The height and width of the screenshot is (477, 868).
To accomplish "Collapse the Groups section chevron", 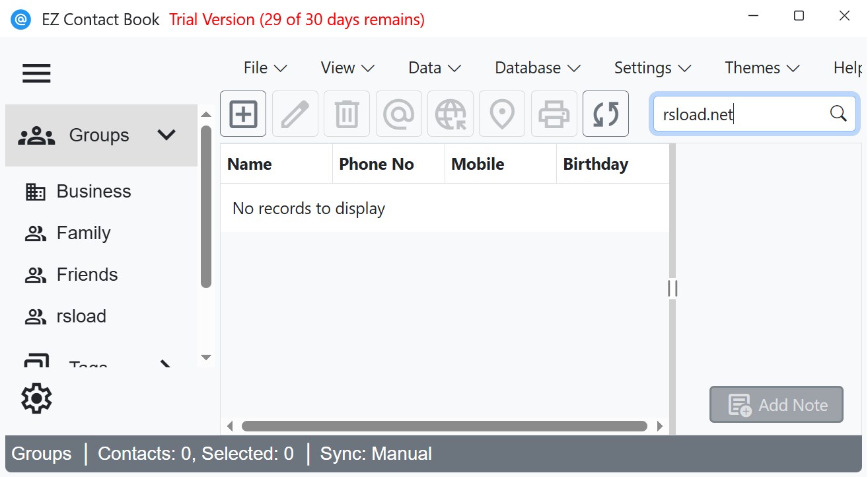I will 166,135.
